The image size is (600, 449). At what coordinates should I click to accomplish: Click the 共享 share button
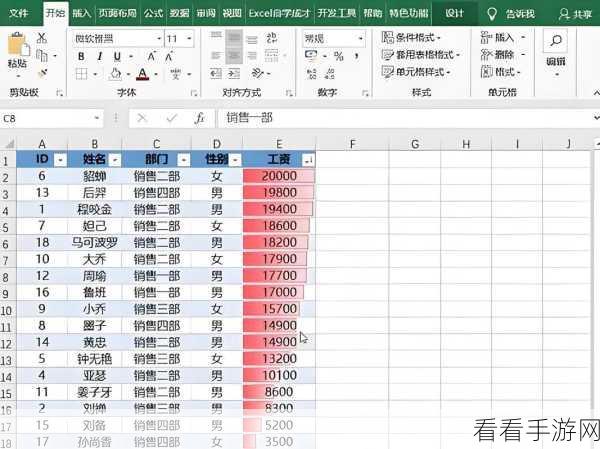click(x=574, y=15)
